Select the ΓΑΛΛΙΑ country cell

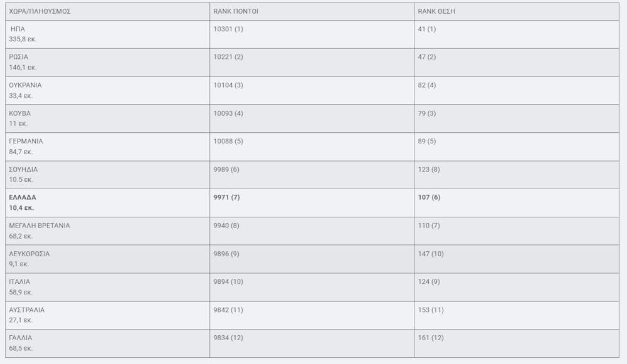click(21, 338)
